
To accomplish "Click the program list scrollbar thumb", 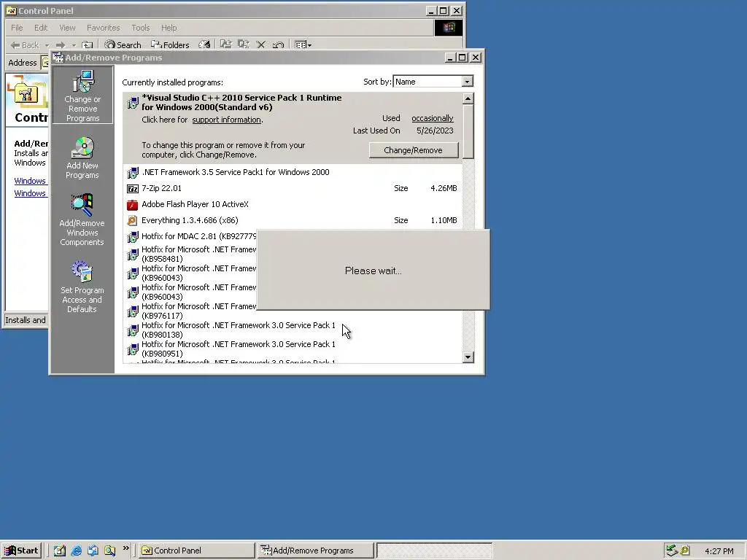I will (x=468, y=131).
